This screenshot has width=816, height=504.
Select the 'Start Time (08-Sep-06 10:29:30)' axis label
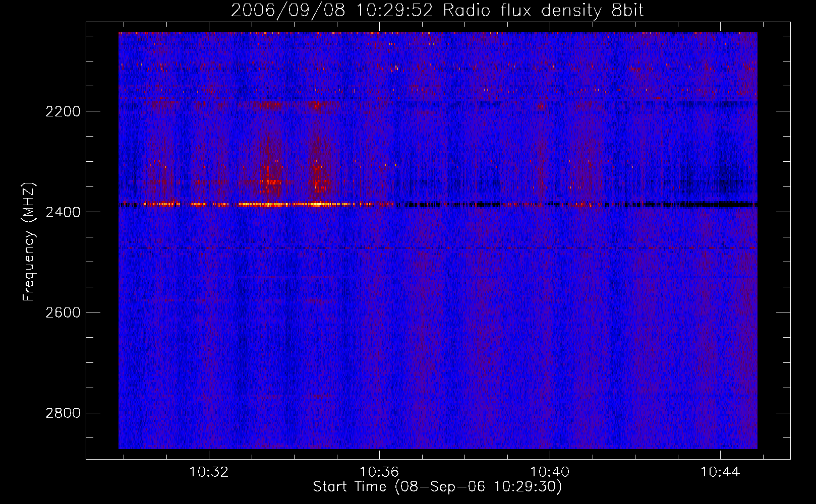coord(437,487)
